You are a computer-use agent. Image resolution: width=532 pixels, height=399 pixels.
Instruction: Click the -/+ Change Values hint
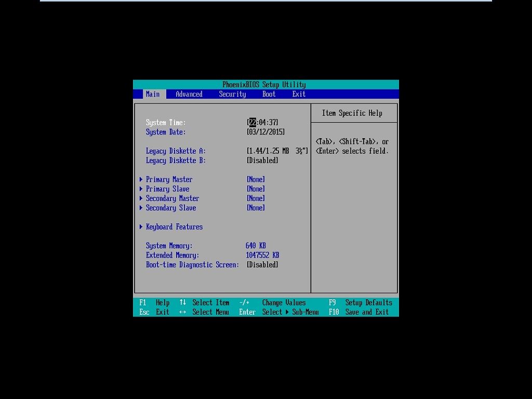pyautogui.click(x=272, y=303)
